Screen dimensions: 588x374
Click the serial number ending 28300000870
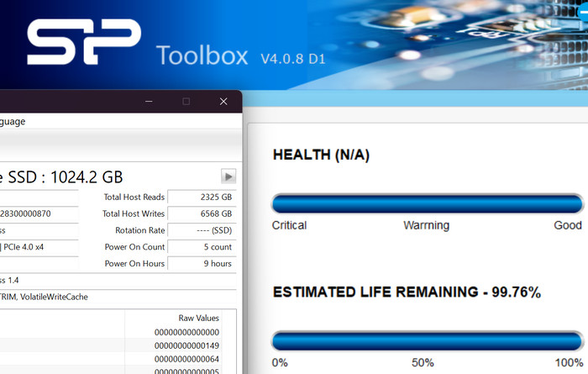point(25,213)
